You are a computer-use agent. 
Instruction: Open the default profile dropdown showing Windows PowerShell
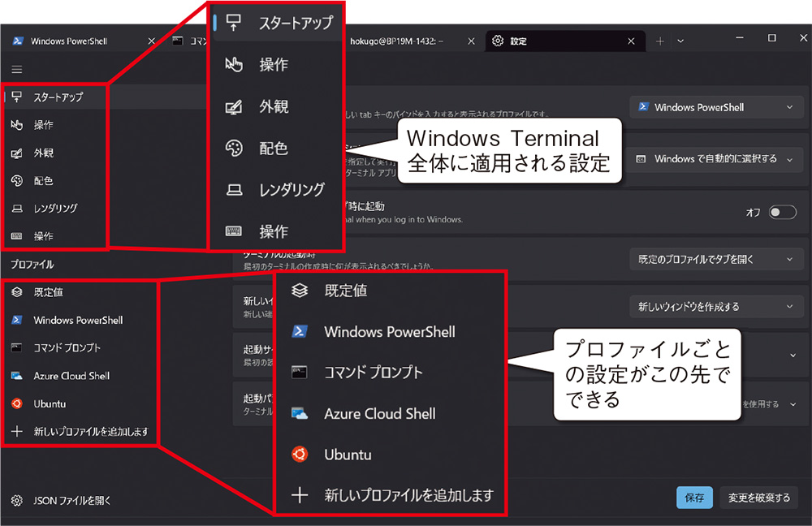tap(716, 106)
